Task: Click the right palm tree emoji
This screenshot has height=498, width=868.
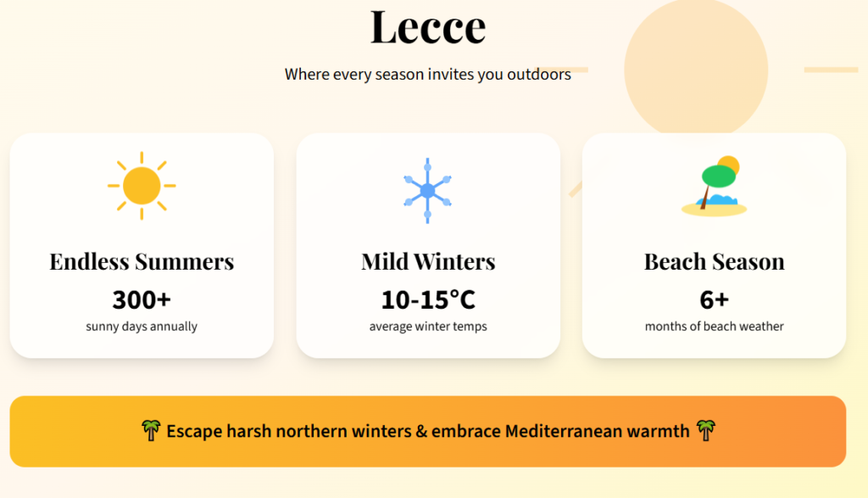Action: tap(705, 431)
